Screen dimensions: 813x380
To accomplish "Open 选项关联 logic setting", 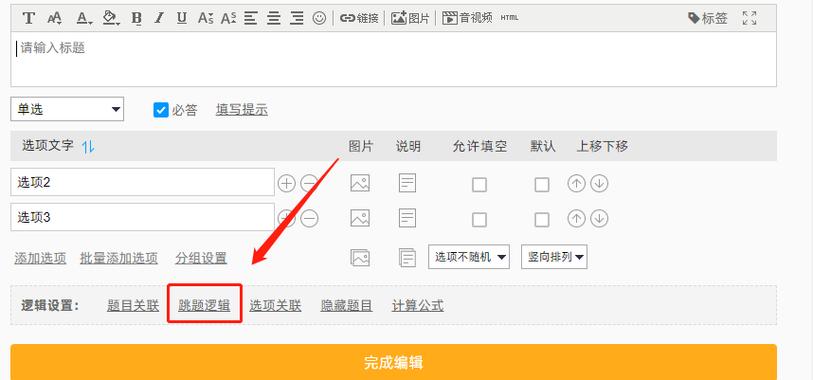I will click(x=275, y=306).
